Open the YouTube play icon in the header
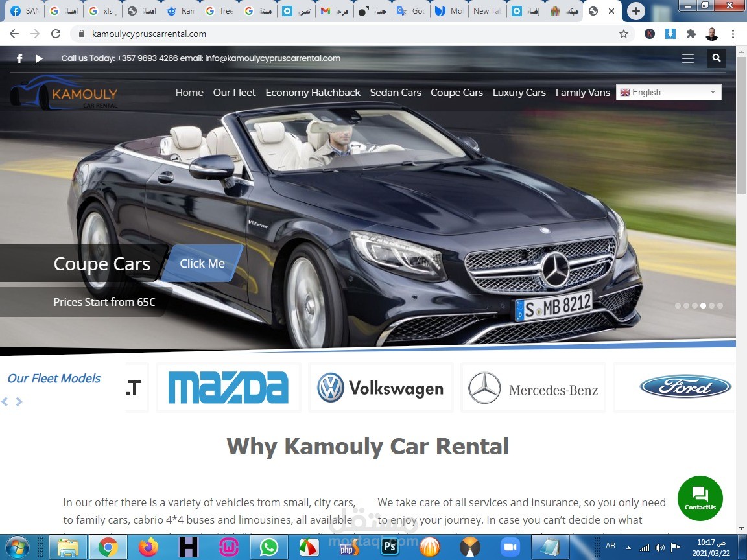 39,58
